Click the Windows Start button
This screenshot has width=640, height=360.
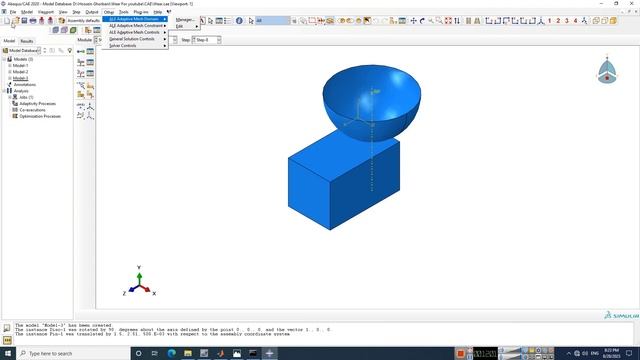8,353
